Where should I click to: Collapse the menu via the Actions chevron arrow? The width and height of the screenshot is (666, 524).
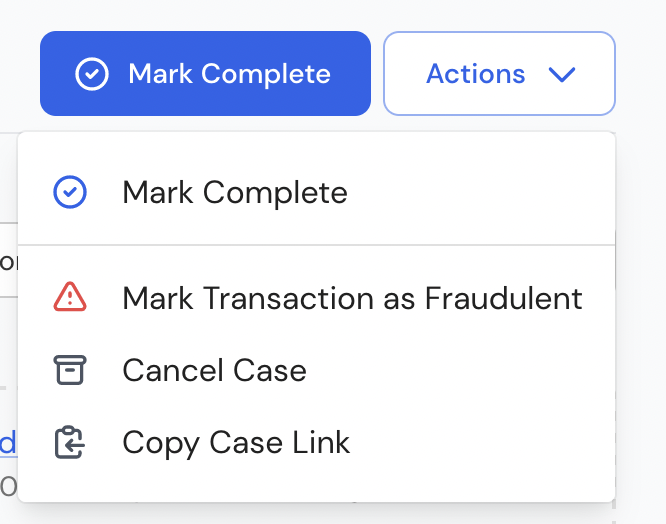pyautogui.click(x=562, y=75)
